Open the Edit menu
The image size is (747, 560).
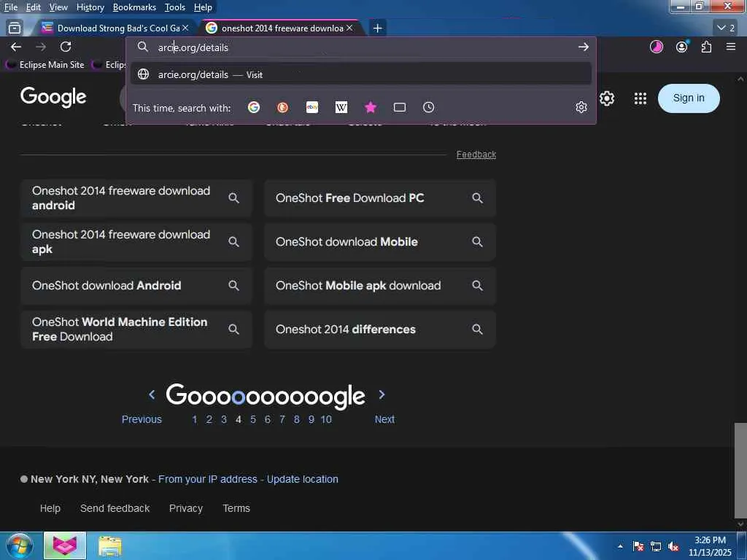coord(34,7)
